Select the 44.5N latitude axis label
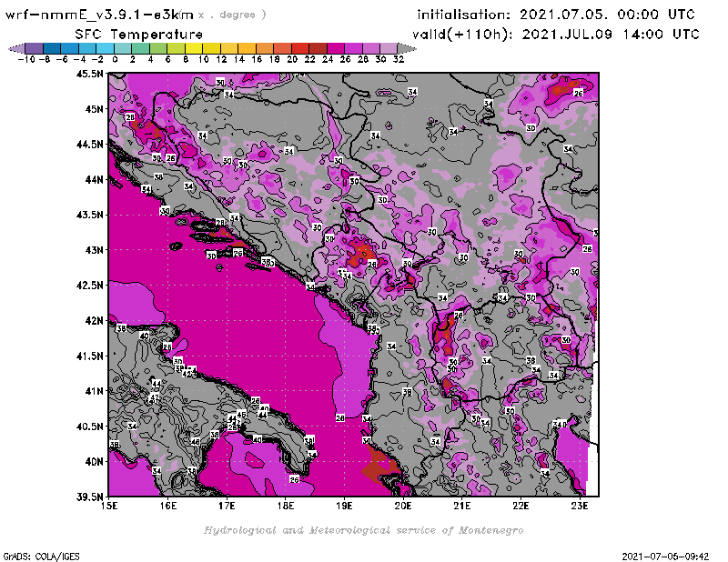 (89, 145)
